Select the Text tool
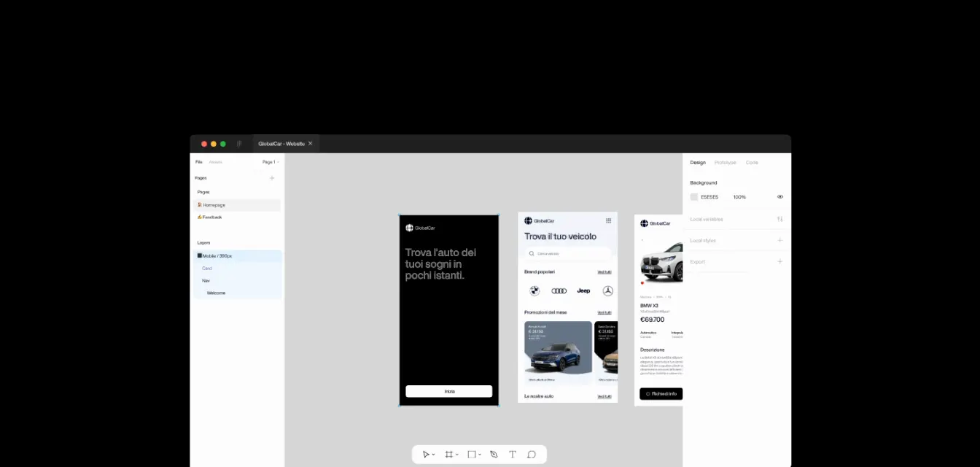Image resolution: width=980 pixels, height=467 pixels. (513, 455)
